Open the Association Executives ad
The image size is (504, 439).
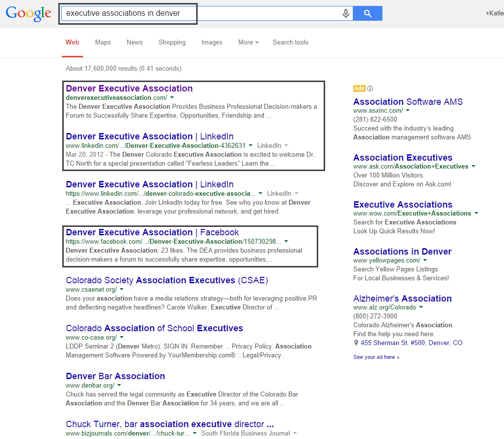[x=403, y=158]
